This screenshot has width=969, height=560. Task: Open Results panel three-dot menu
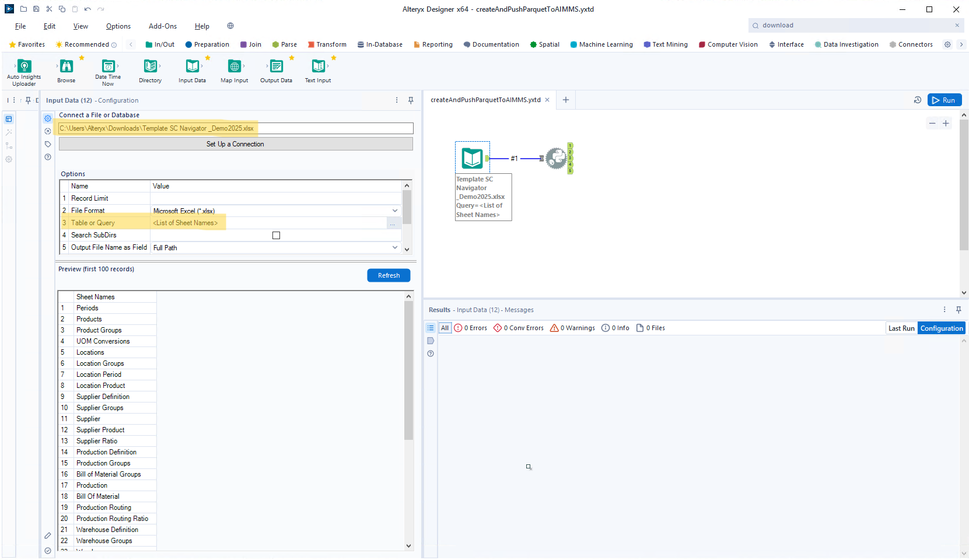pyautogui.click(x=944, y=310)
